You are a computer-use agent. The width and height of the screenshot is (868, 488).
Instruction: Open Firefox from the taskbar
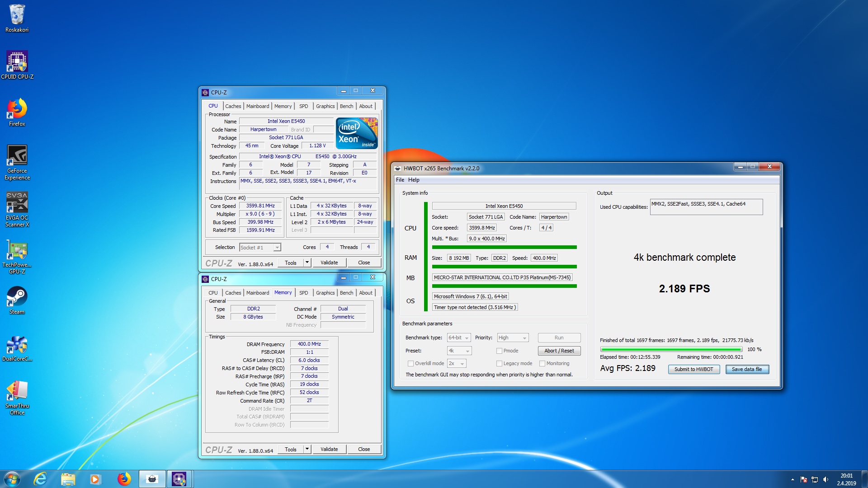coord(124,479)
